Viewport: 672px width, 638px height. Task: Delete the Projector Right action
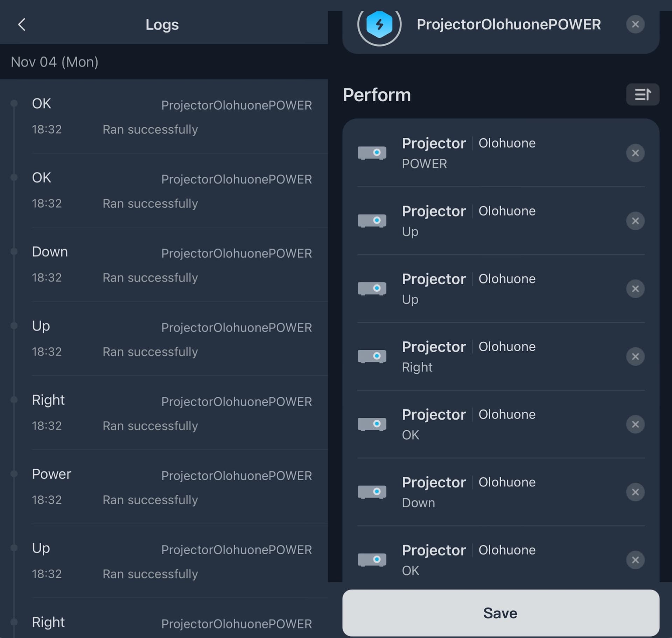[x=635, y=356]
